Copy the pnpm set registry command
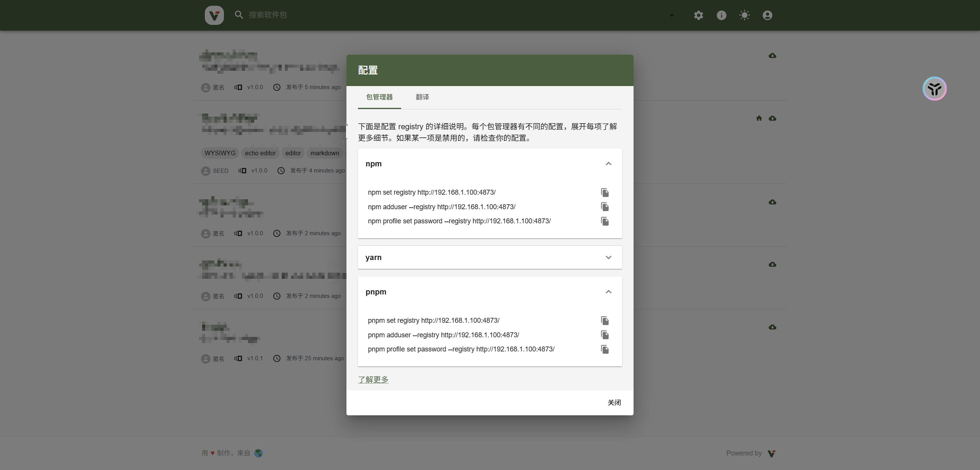The height and width of the screenshot is (470, 980). (605, 320)
